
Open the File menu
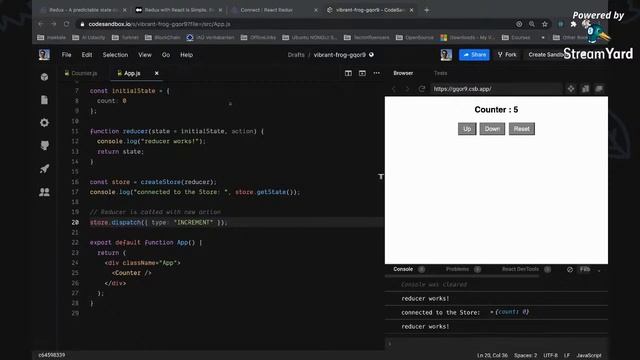click(x=66, y=55)
